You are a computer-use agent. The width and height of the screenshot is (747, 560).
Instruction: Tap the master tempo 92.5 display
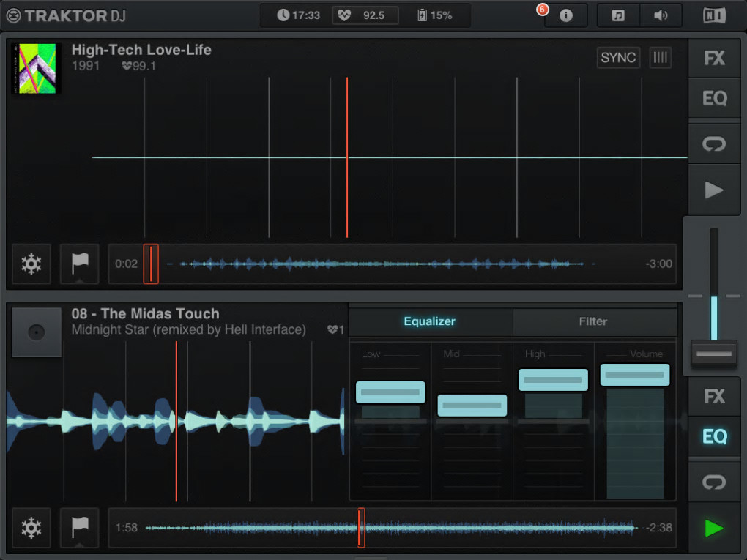[365, 15]
